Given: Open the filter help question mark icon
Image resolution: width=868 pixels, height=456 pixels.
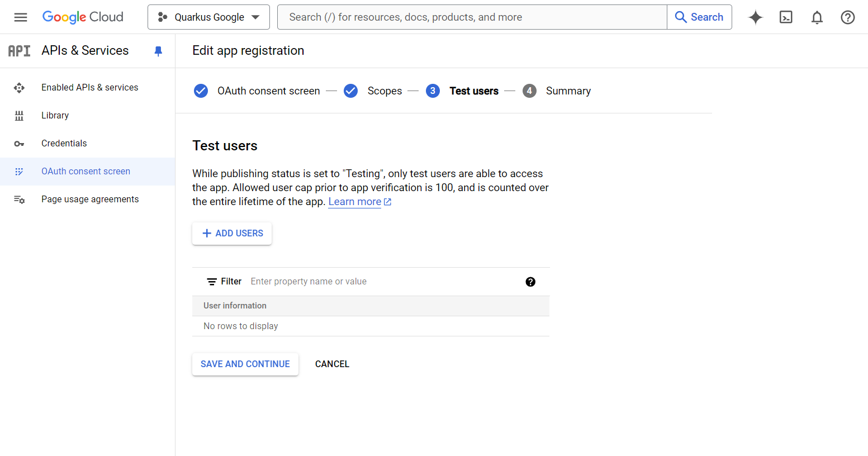Looking at the screenshot, I should coord(530,282).
